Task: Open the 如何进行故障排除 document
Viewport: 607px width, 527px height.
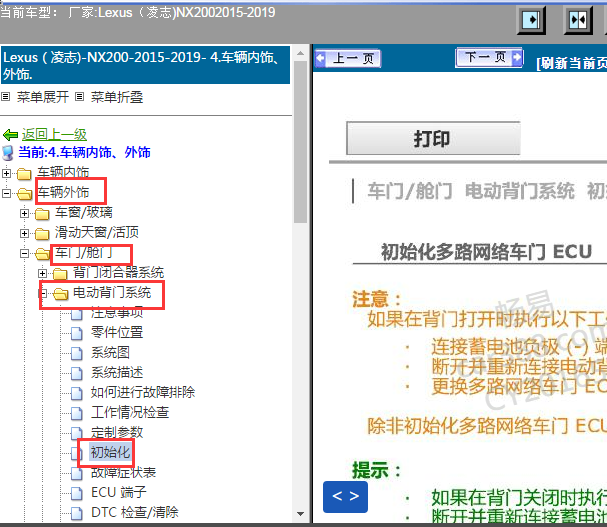Action: tap(143, 392)
